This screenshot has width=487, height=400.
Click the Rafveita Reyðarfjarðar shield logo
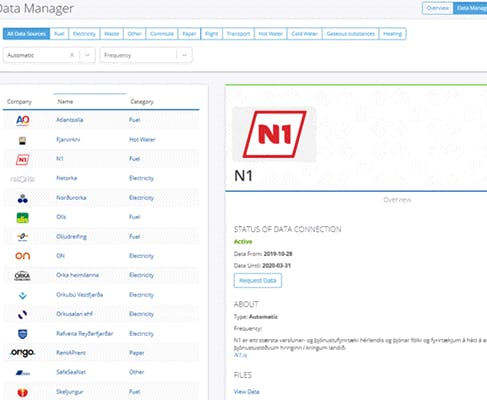point(22,334)
